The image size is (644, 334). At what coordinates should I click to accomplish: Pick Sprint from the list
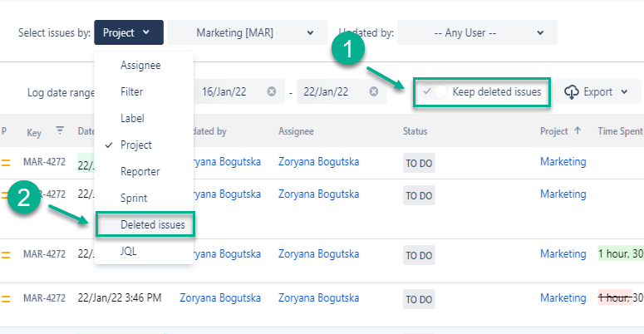[134, 198]
